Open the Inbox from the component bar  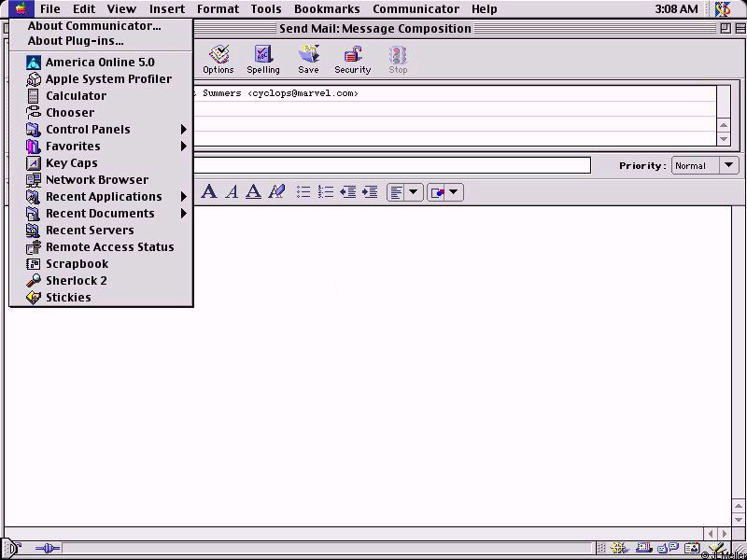pos(643,549)
